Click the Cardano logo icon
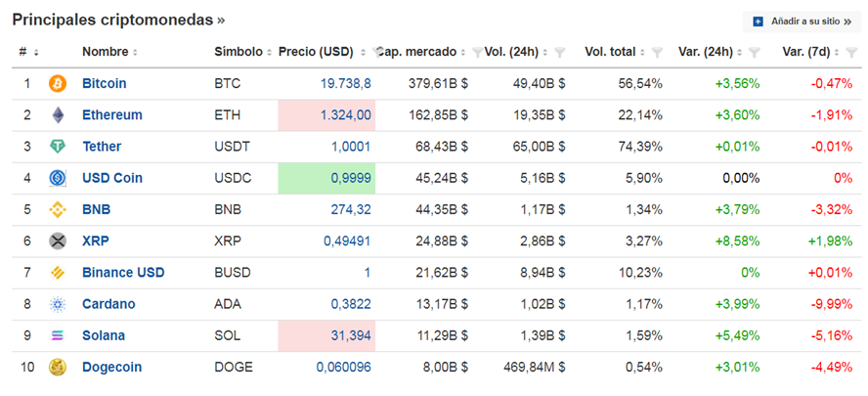Viewport: 868px width, 396px height. pyautogui.click(x=58, y=304)
